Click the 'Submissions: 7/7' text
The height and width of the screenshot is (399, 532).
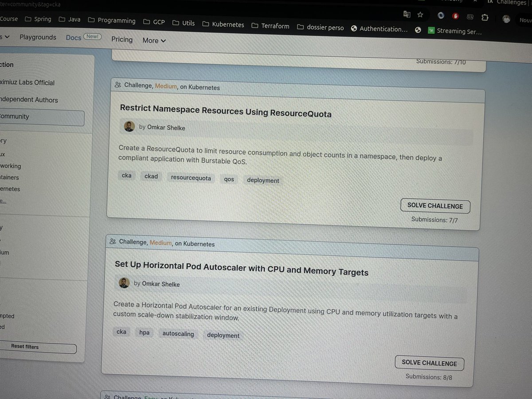click(x=434, y=220)
